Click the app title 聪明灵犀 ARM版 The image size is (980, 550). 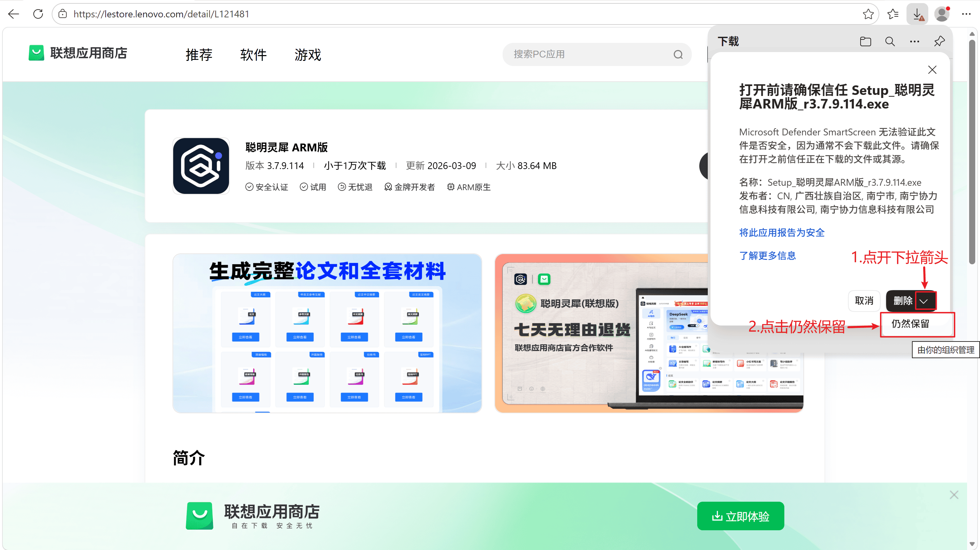click(x=287, y=147)
